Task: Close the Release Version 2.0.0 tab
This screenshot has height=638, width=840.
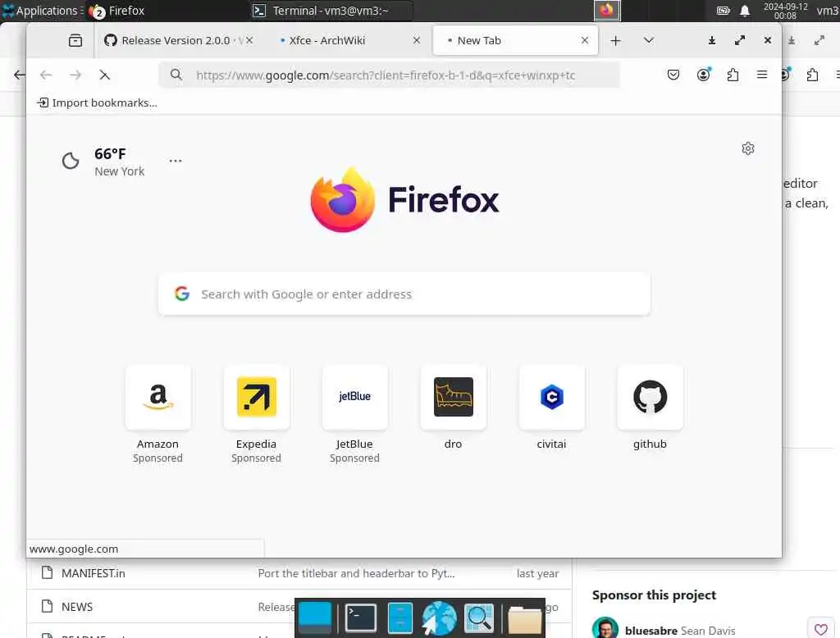Action: [249, 40]
